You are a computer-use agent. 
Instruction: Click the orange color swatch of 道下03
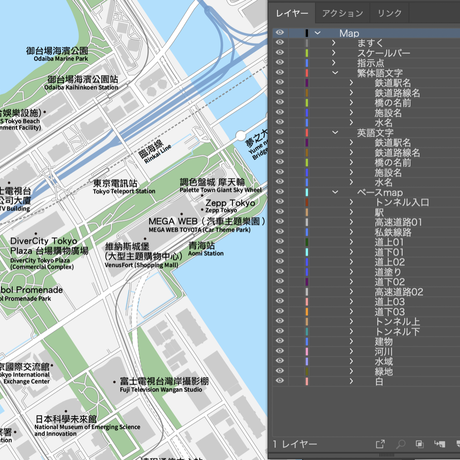pyautogui.click(x=307, y=311)
